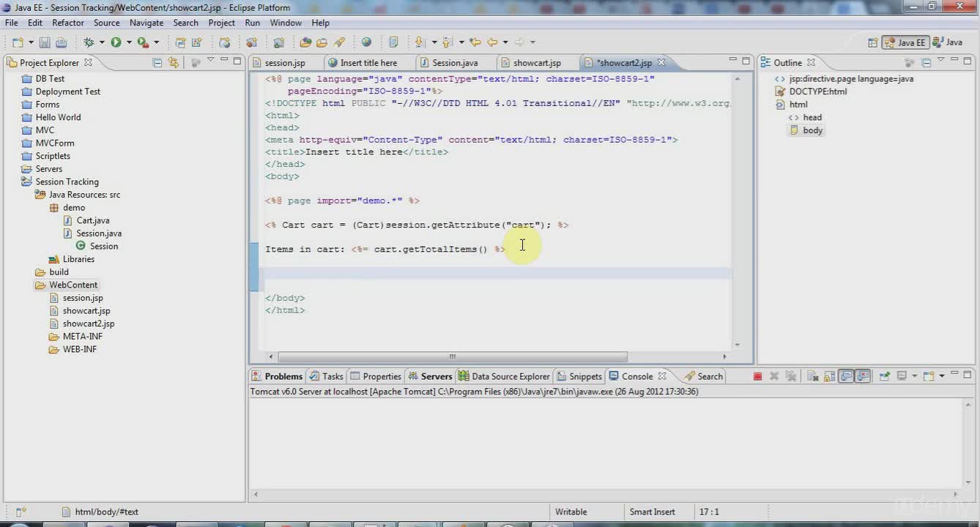
Task: Select the WEB-INF folder
Action: (79, 349)
